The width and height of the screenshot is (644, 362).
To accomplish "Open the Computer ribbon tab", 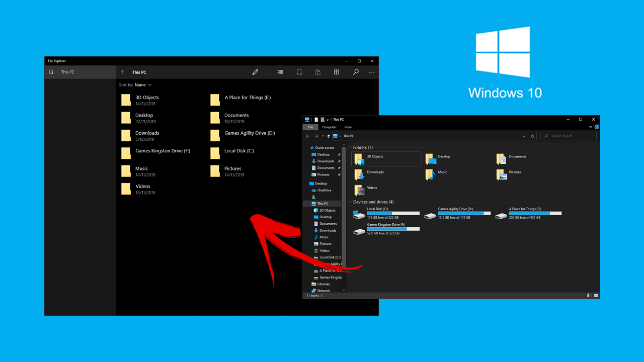I will [330, 127].
